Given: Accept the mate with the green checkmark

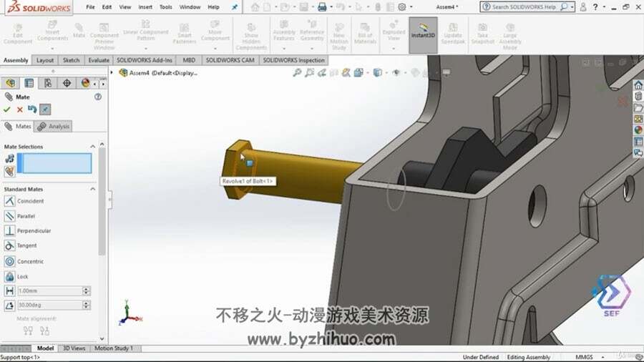Looking at the screenshot, I should tap(6, 109).
